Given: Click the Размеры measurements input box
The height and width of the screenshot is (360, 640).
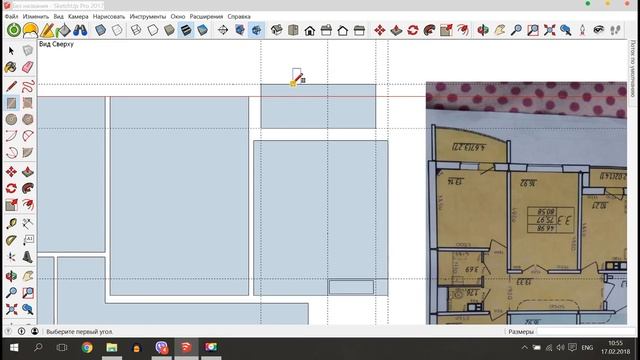Looking at the screenshot, I should [587, 331].
